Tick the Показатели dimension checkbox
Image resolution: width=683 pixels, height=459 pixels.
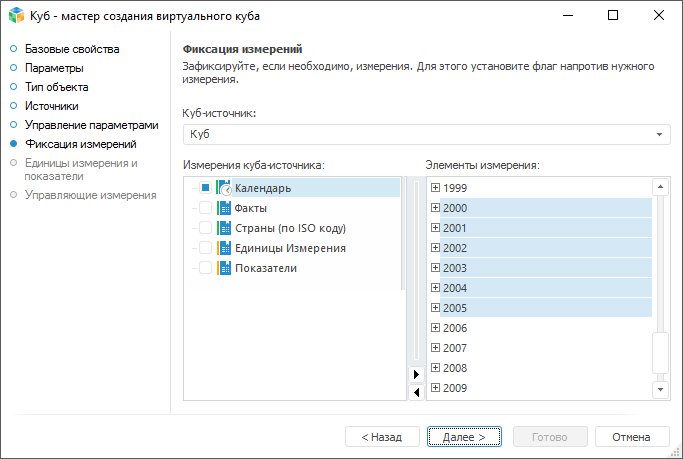205,268
